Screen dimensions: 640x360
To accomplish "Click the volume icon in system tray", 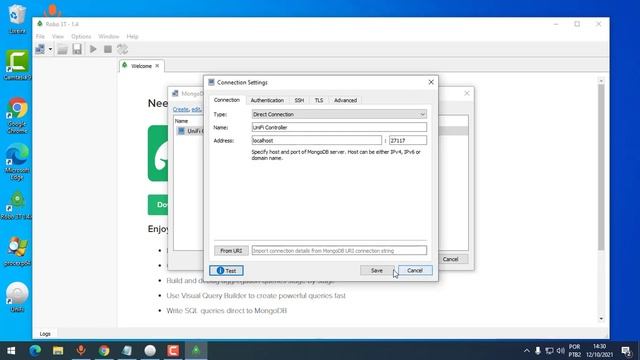I will [561, 351].
